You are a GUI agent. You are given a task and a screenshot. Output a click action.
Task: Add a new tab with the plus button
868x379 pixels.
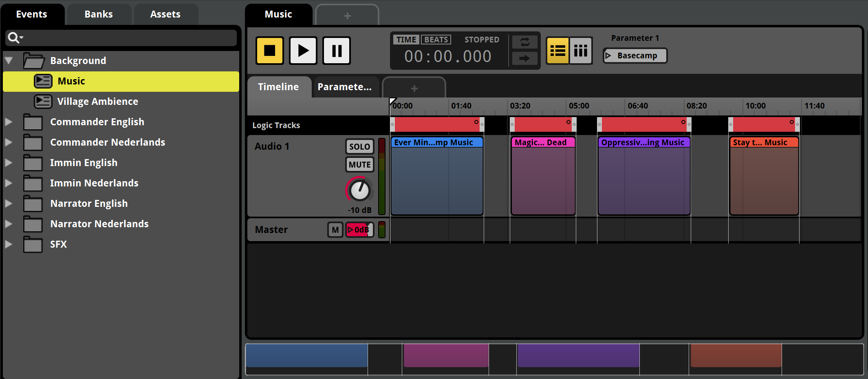(x=347, y=15)
